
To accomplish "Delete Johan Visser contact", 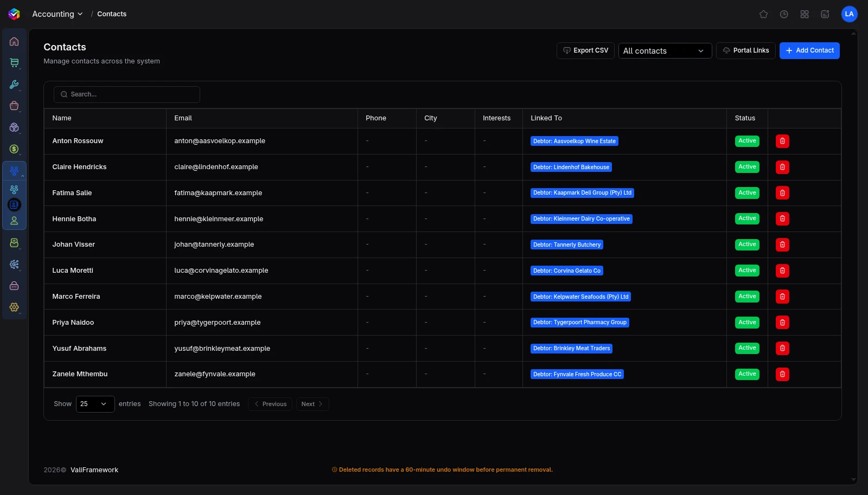I will 782,245.
